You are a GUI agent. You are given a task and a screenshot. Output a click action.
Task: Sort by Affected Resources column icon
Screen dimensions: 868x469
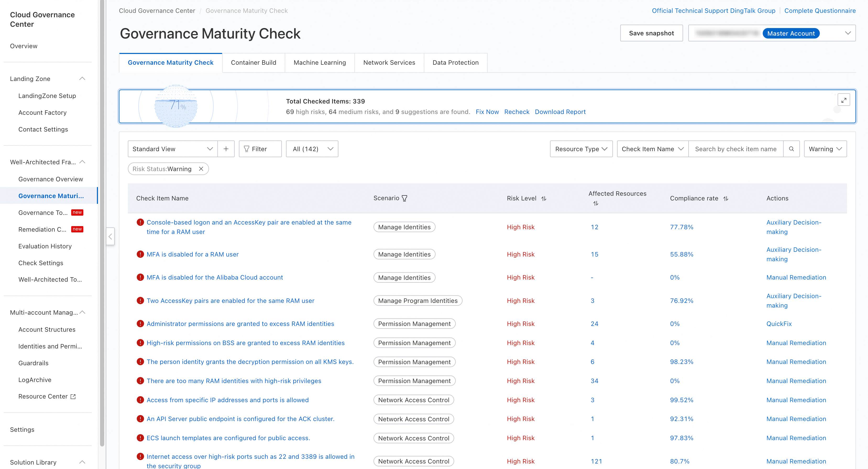[x=595, y=203]
